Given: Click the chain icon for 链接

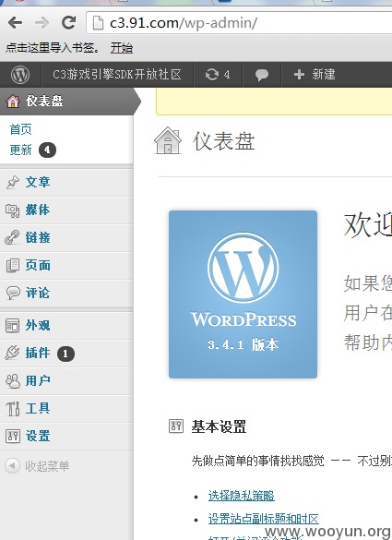Looking at the screenshot, I should pyautogui.click(x=12, y=237).
